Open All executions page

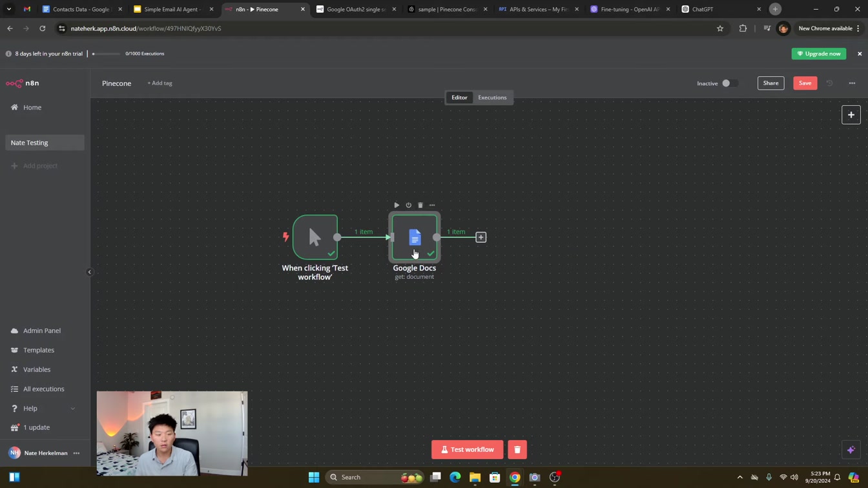[x=44, y=389]
